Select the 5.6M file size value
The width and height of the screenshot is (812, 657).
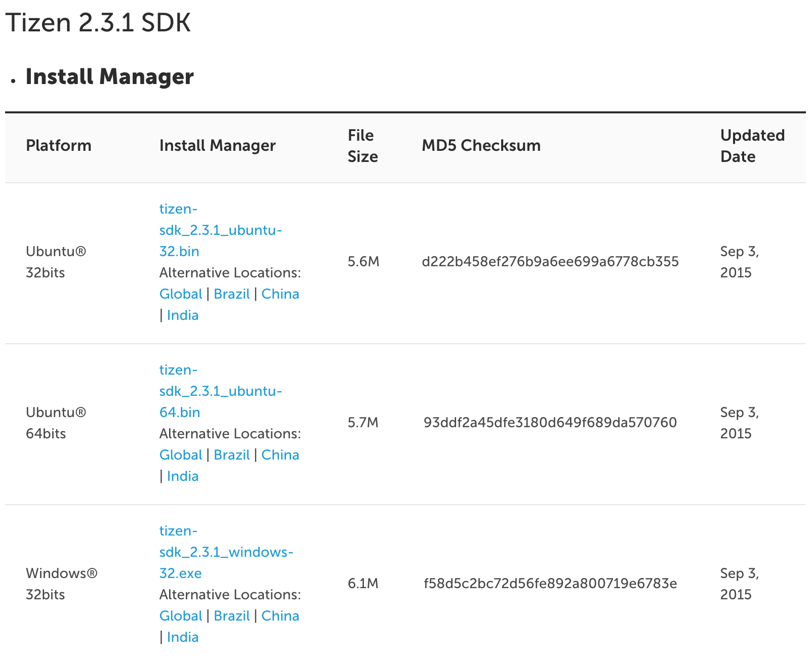click(x=363, y=262)
